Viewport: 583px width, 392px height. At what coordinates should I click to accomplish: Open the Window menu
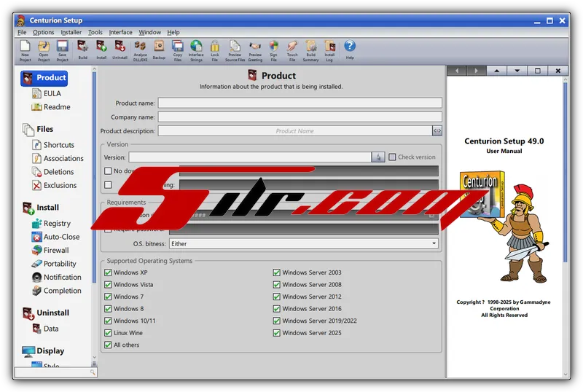coord(150,32)
